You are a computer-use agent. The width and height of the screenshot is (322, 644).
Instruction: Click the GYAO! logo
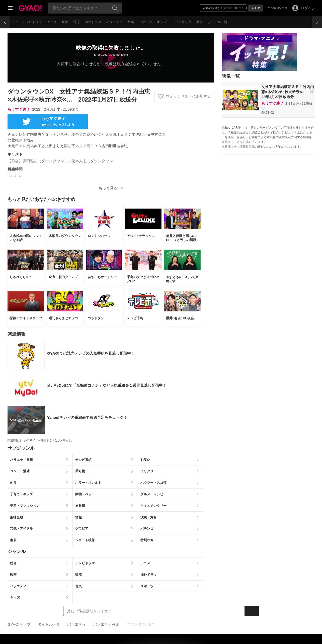(x=30, y=8)
